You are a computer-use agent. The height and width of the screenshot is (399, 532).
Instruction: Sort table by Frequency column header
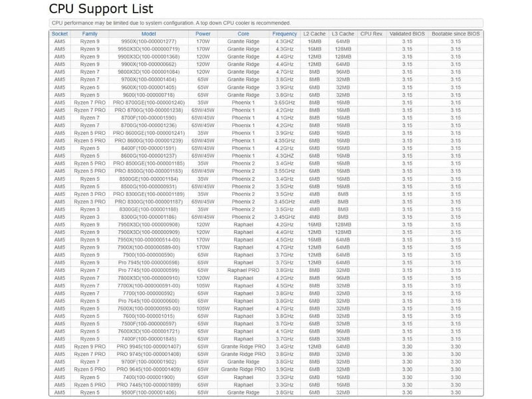285,34
